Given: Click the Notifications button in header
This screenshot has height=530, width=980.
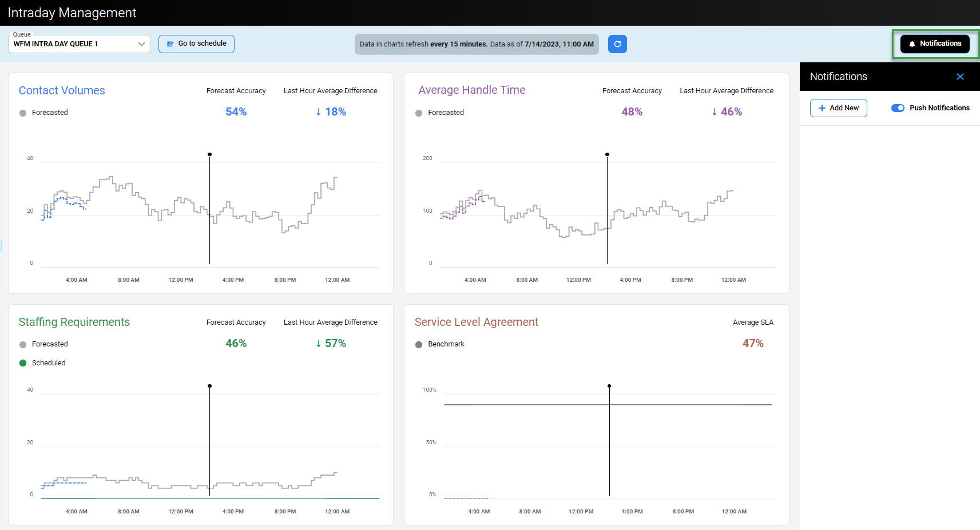Looking at the screenshot, I should [x=935, y=44].
